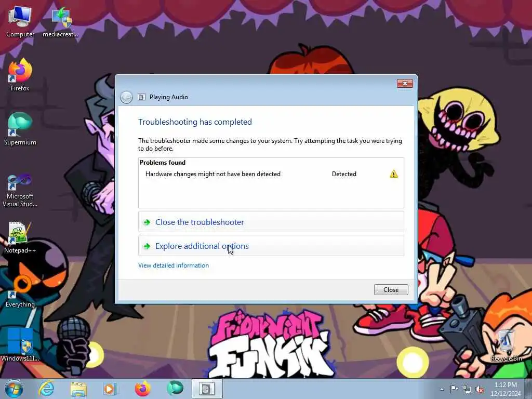Select the troubleshooter taskbar button
Viewport: 532px width, 399px height.
[x=207, y=389]
